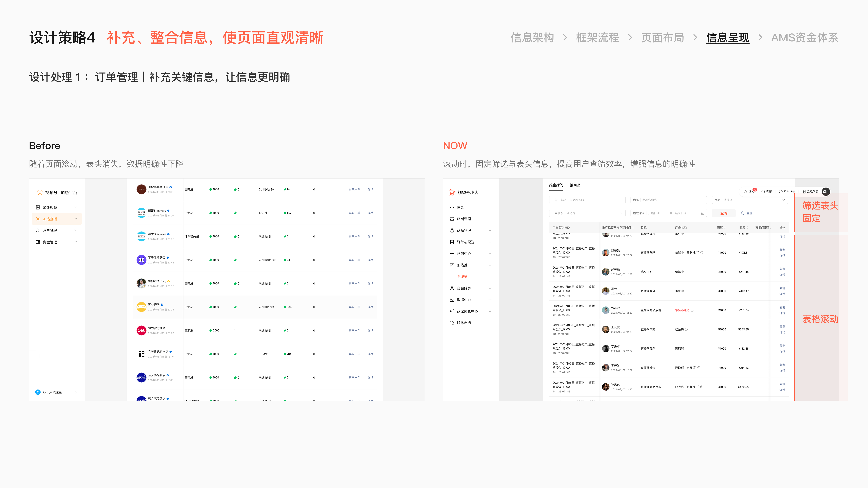The width and height of the screenshot is (868, 488).
Task: Click the 结束日期 end date field
Action: [x=680, y=213]
